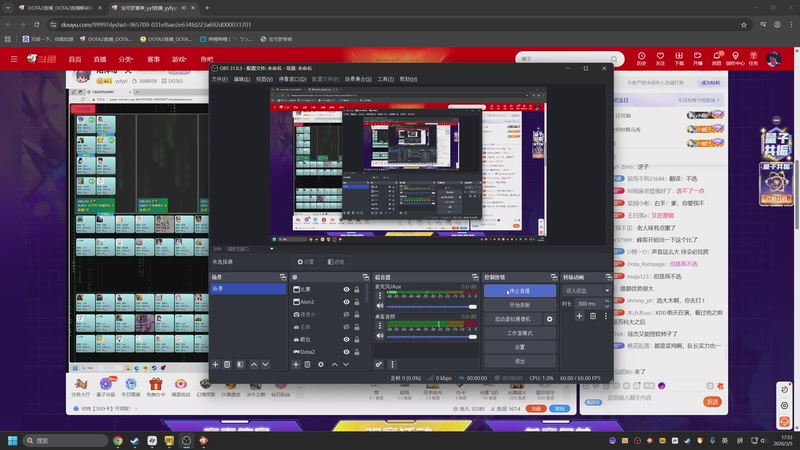Open Douyu hamburger menu icon
This screenshot has height=450, width=800.
14,59
